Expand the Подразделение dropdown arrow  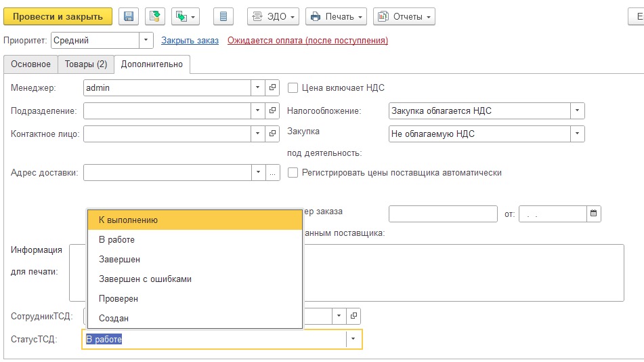[x=257, y=110]
